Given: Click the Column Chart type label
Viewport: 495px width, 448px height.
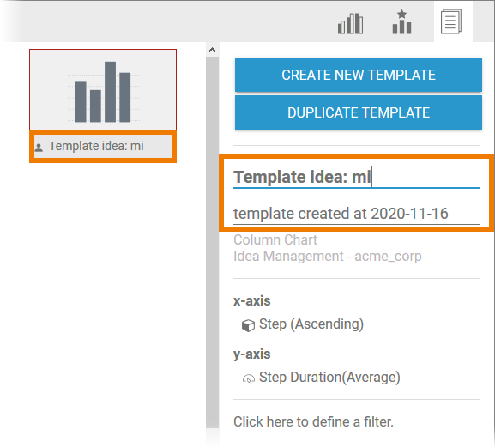Looking at the screenshot, I should click(275, 240).
